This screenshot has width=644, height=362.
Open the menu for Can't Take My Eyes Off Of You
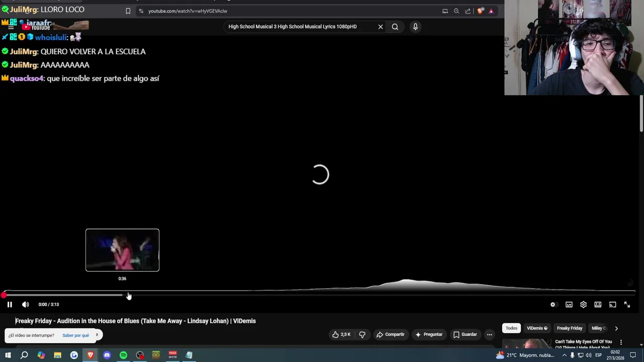621,342
